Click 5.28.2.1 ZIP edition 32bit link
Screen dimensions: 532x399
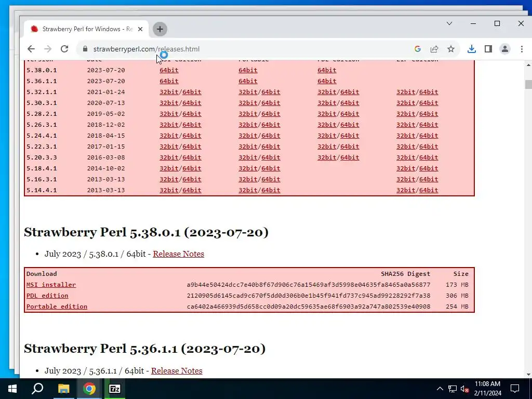pyautogui.click(x=406, y=114)
